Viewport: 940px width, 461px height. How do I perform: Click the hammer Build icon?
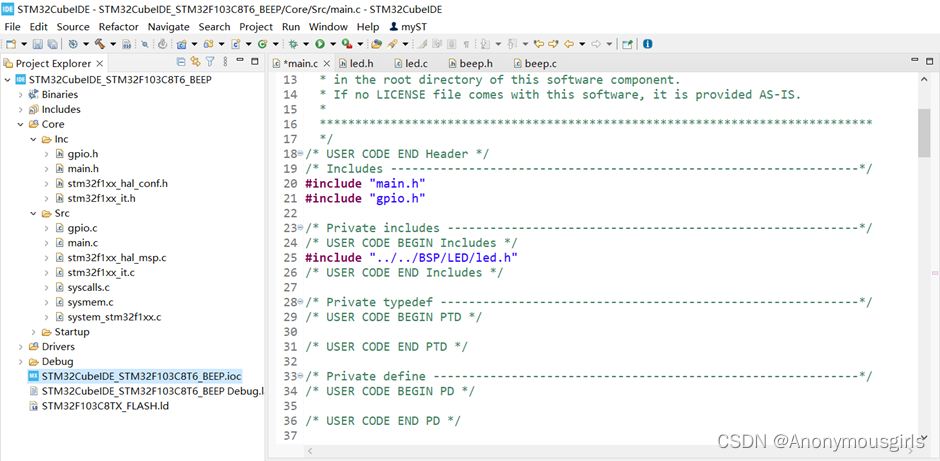(x=100, y=44)
